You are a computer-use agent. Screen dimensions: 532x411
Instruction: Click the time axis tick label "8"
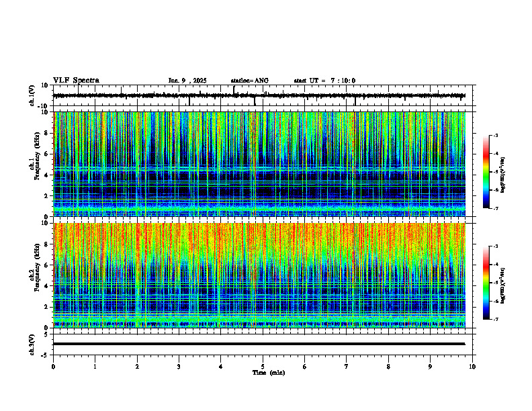(x=388, y=367)
